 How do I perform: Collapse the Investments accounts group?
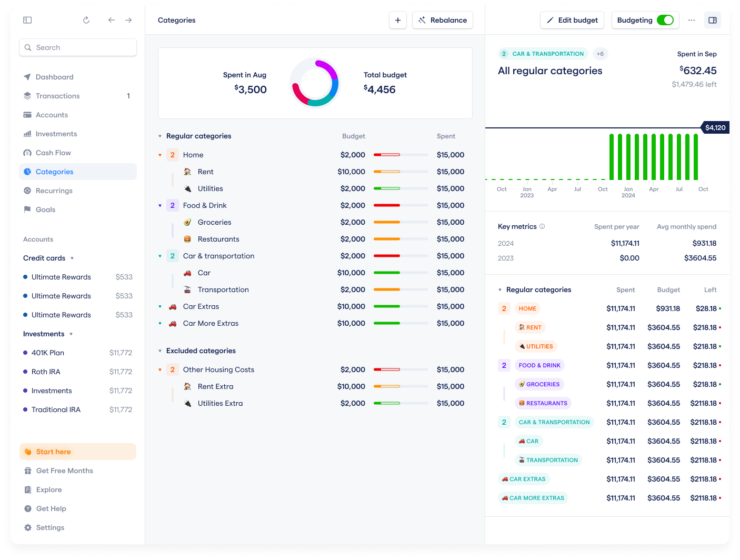(71, 334)
